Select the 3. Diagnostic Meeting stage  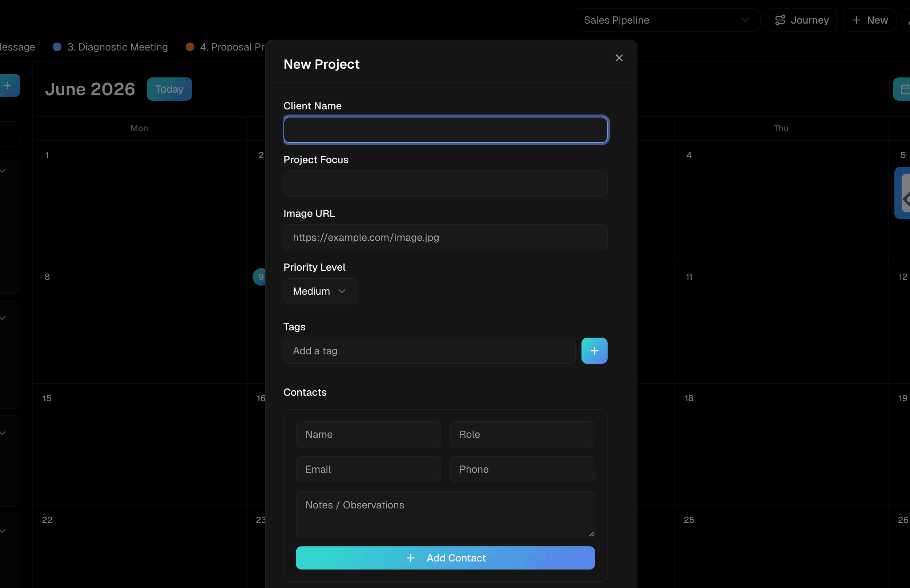click(x=110, y=47)
